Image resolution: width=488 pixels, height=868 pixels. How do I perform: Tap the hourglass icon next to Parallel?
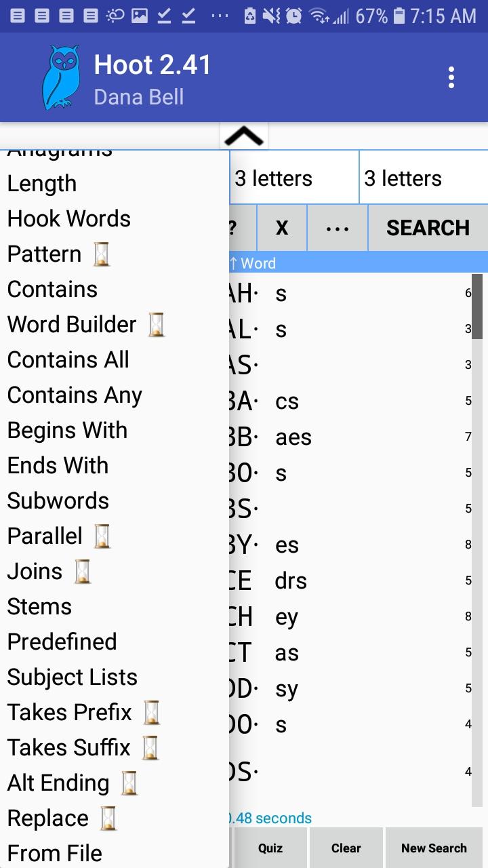(x=102, y=536)
